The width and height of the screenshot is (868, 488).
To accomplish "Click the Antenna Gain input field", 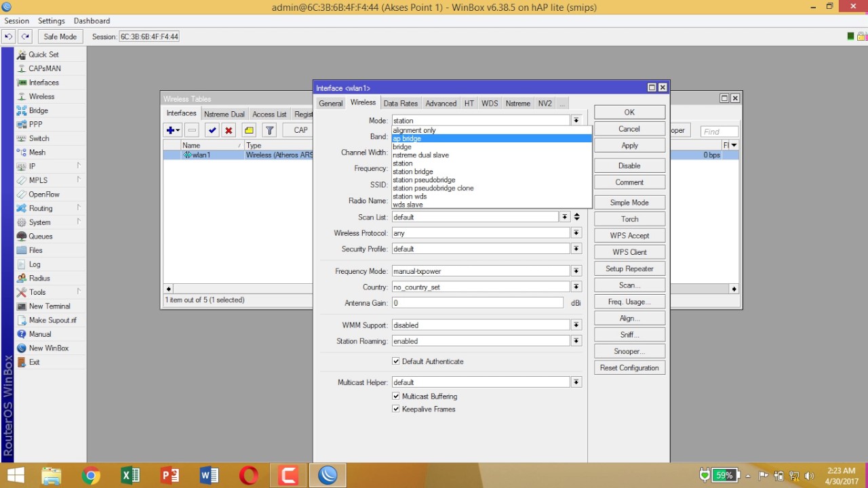I will click(477, 303).
